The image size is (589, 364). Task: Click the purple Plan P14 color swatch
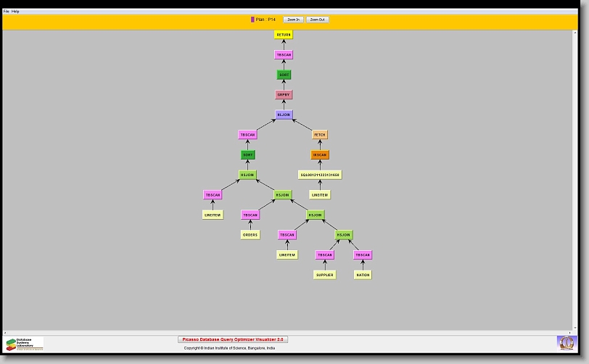tap(252, 20)
